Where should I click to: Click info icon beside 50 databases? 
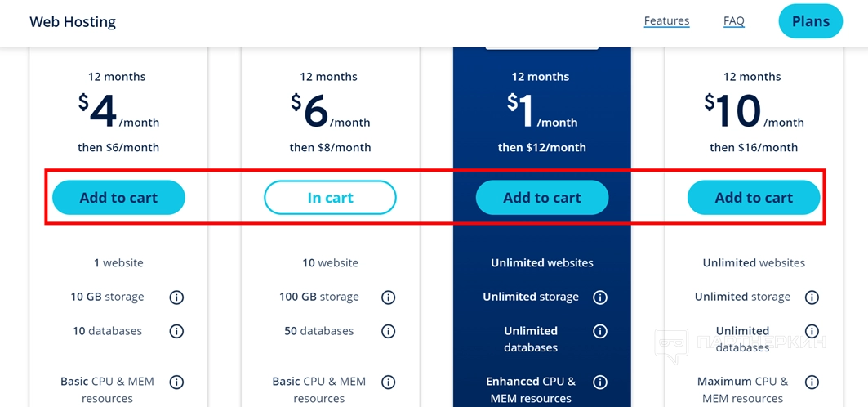click(389, 332)
